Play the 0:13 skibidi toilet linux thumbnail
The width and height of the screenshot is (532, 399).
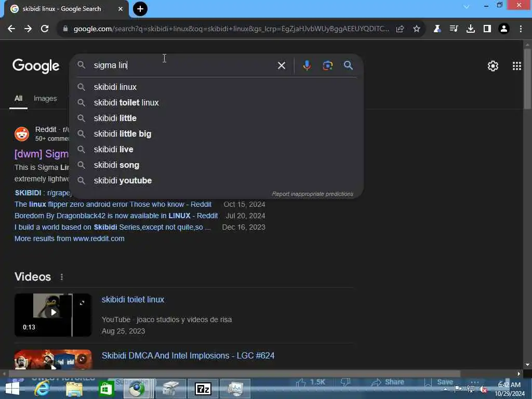[x=53, y=315]
